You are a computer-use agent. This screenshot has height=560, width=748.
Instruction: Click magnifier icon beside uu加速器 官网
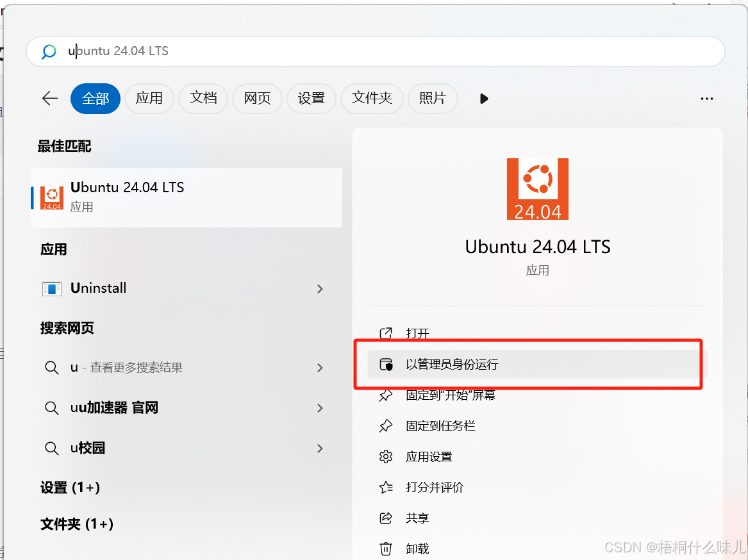(x=51, y=408)
